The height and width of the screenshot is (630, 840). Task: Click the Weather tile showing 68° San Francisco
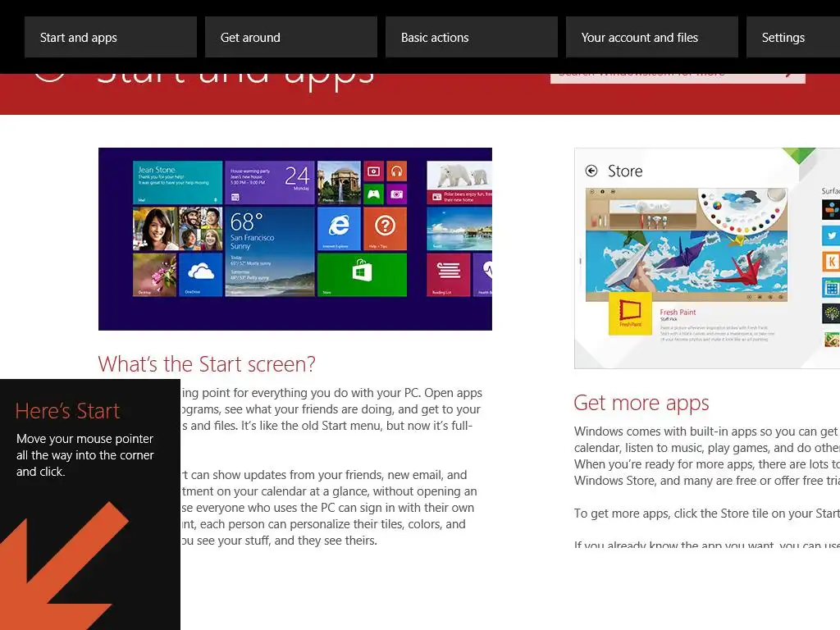[269, 252]
